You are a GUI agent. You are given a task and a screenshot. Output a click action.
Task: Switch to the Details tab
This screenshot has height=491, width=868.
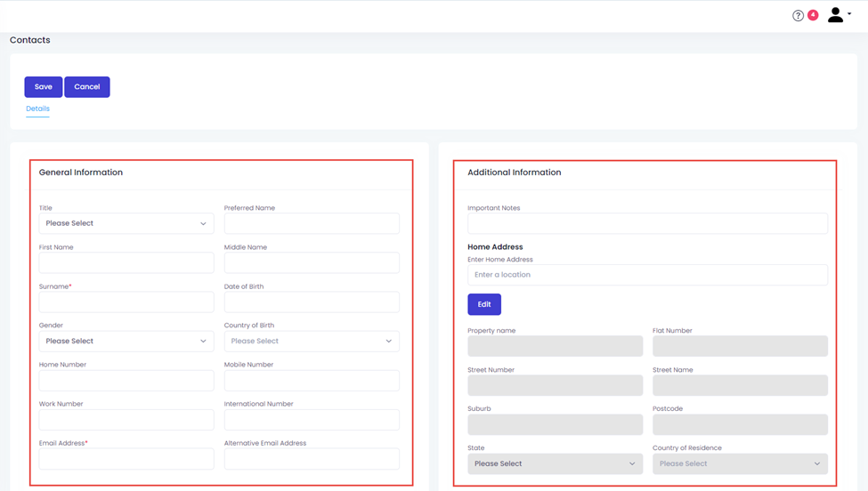coord(37,109)
